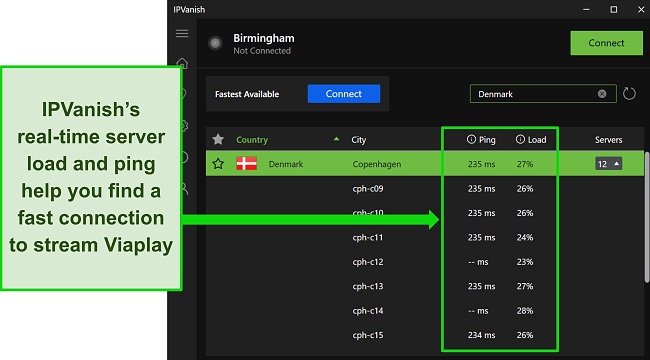Click the 24% load value of cph-c11
Viewport: 650px width, 360px height.
tap(525, 238)
